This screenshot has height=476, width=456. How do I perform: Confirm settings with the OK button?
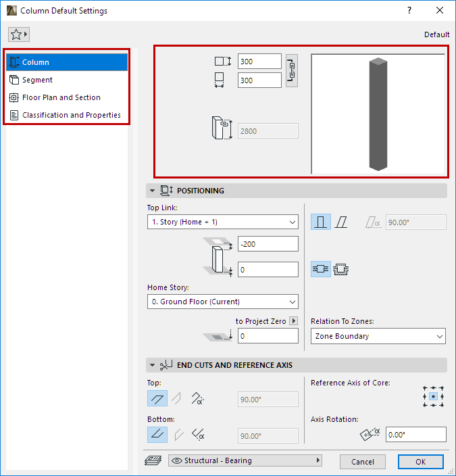pyautogui.click(x=420, y=462)
